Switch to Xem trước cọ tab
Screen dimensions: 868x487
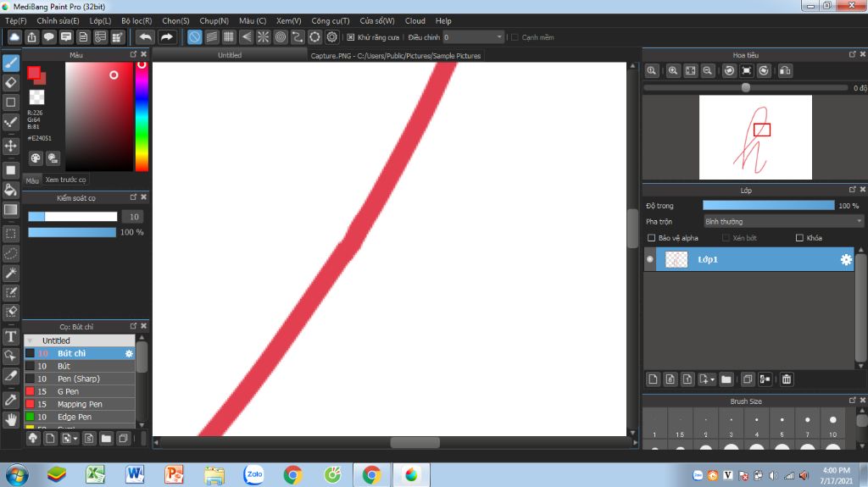(65, 180)
